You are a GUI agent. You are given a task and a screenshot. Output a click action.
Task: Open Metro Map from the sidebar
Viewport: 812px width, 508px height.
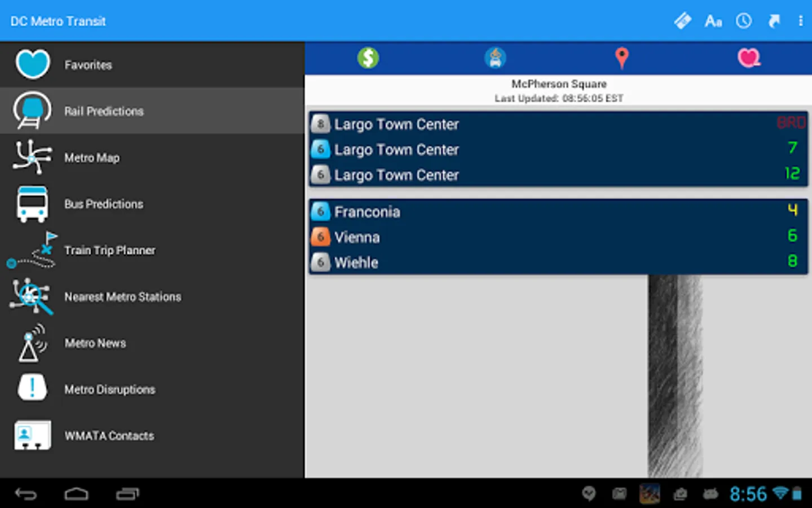152,157
